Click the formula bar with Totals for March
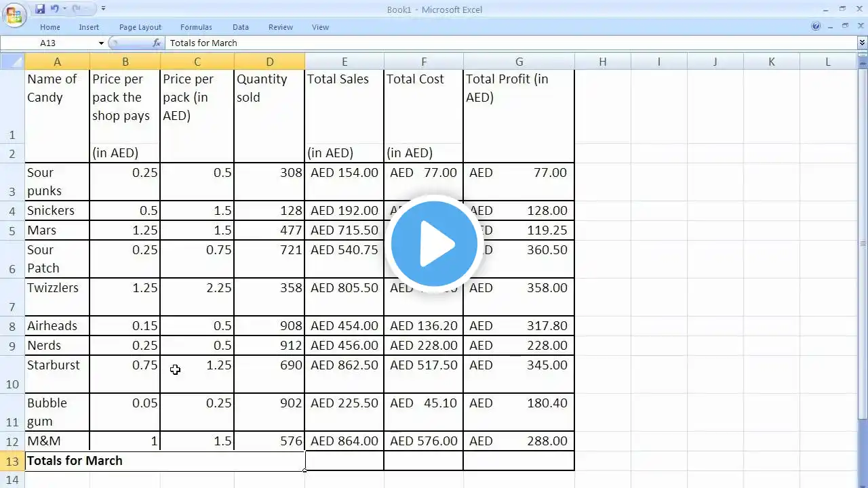The width and height of the screenshot is (868, 488). [511, 43]
